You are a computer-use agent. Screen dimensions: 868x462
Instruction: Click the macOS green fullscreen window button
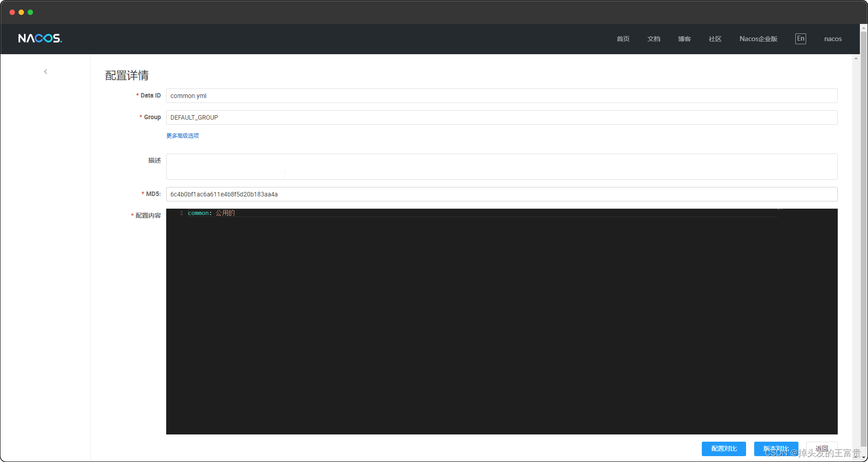30,12
